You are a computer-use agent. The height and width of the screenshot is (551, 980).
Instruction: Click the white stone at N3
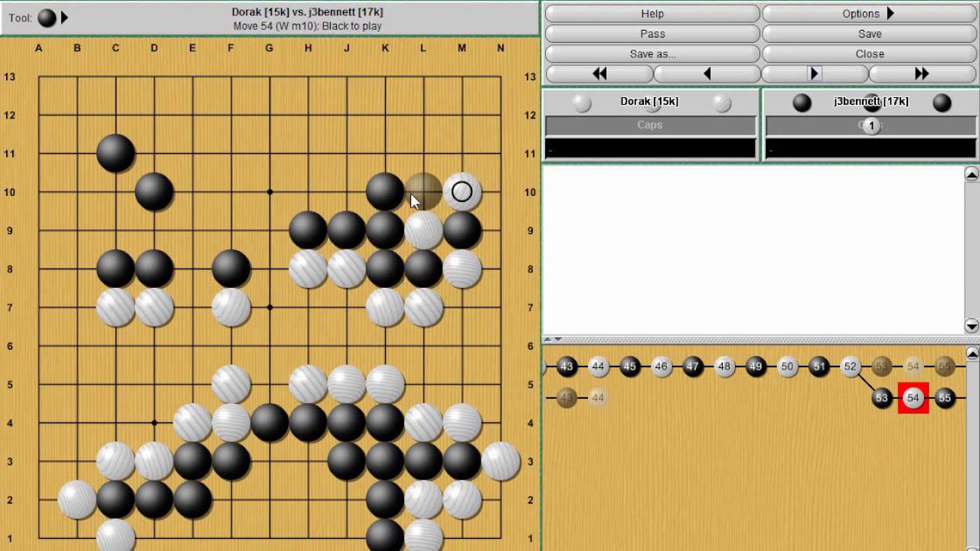[x=501, y=461]
